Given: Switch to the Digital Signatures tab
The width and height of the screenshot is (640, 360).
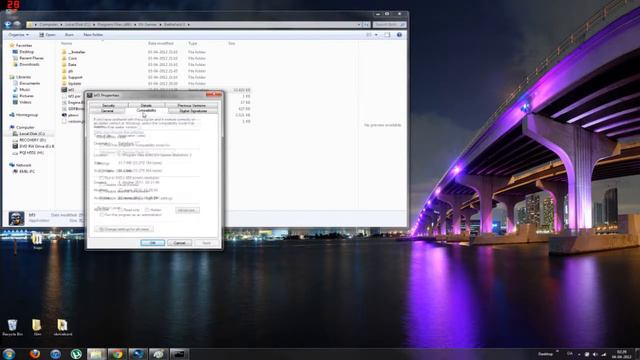Looking at the screenshot, I should [193, 111].
